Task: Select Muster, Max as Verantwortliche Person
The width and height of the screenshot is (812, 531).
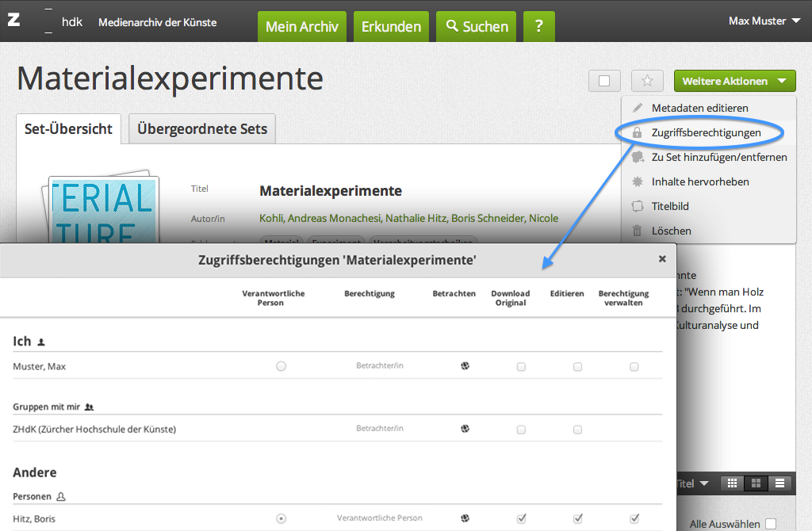Action: [x=281, y=366]
